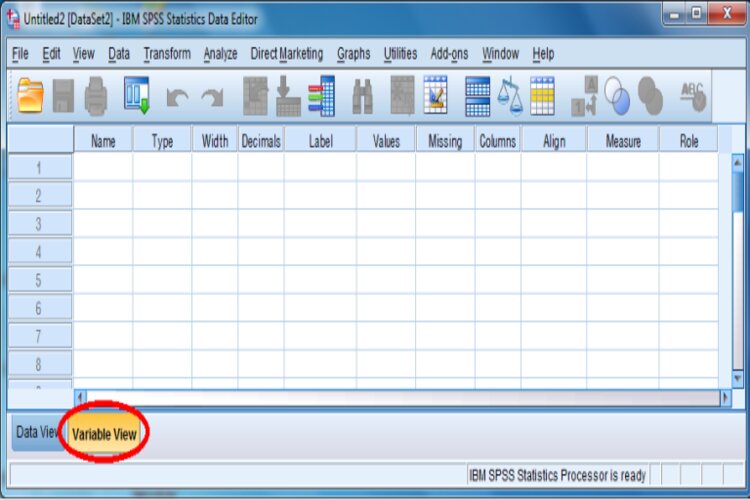Open the Edit menu
Image resolution: width=750 pixels, height=500 pixels.
pyautogui.click(x=51, y=54)
